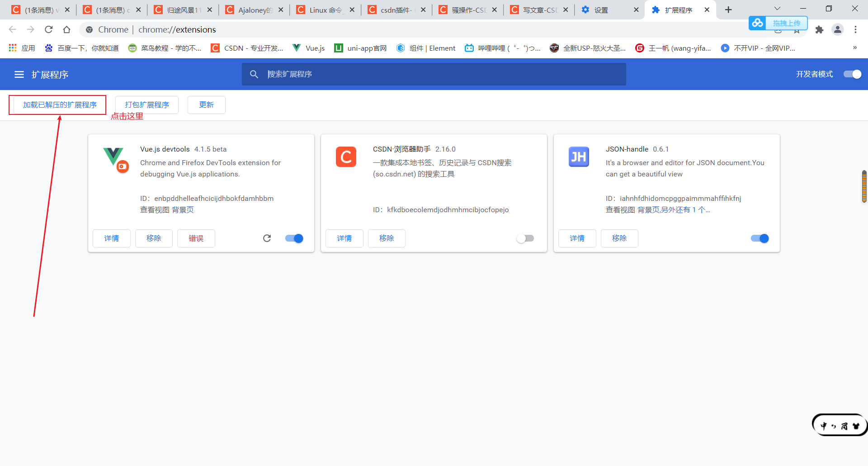The height and width of the screenshot is (466, 868).
Task: Disable the Vue.js devtools extension
Action: click(294, 238)
